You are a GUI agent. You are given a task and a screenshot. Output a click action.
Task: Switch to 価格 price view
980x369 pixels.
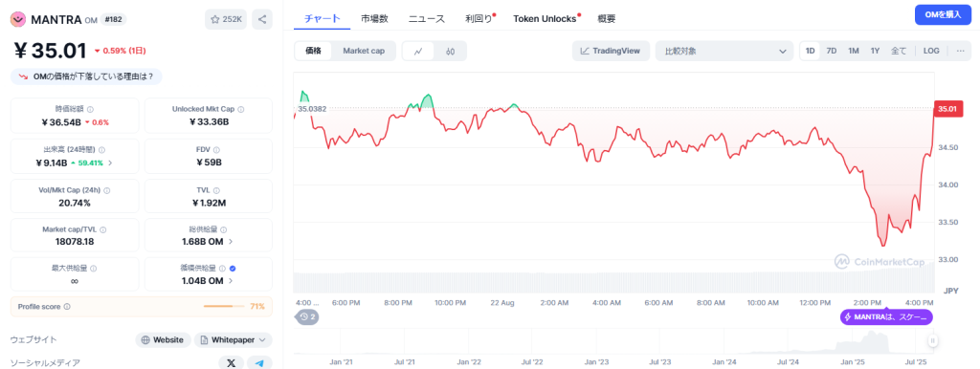[313, 52]
